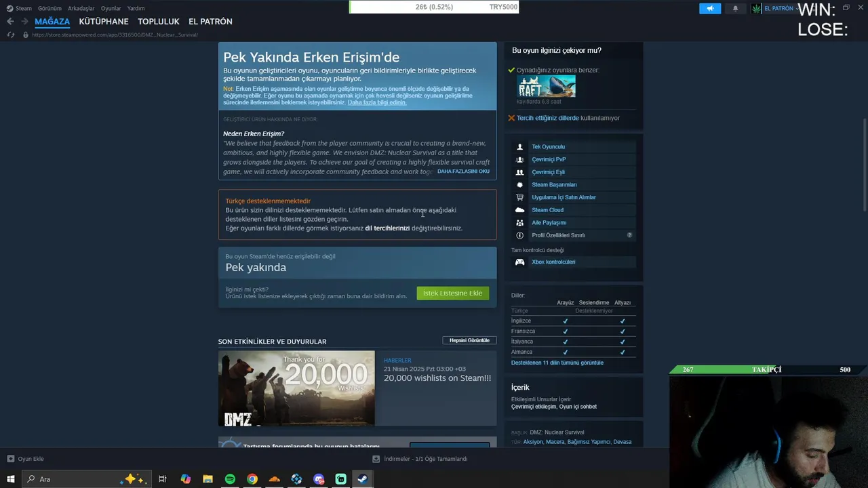The width and height of the screenshot is (868, 488).
Task: Open the Tek Oyunculu feature link
Action: tap(548, 146)
